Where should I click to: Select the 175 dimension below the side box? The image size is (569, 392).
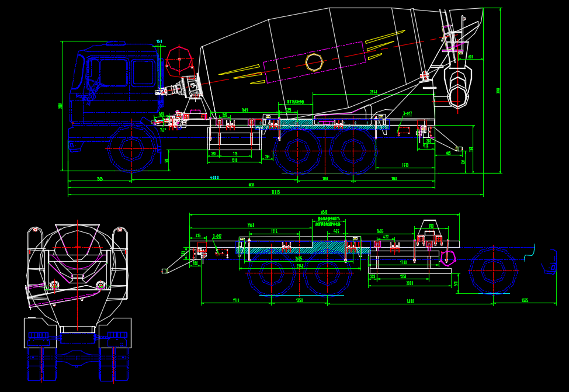[x=235, y=154]
